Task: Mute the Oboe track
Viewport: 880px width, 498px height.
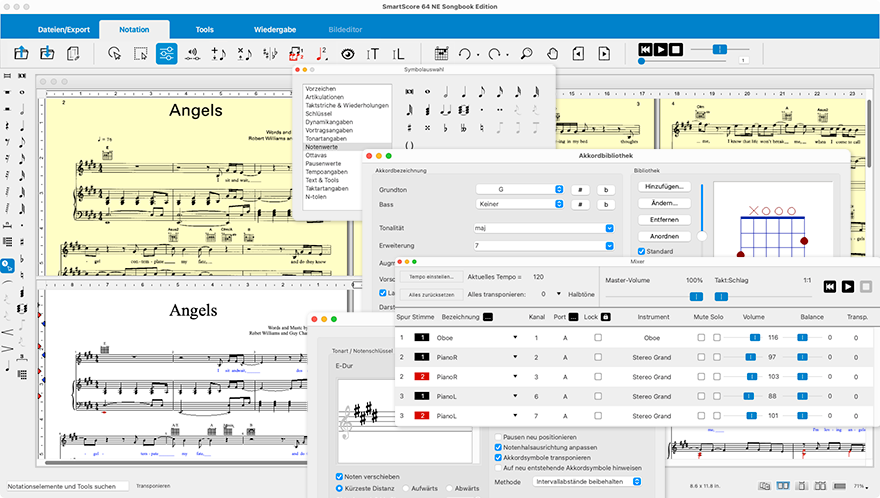Action: [699, 338]
